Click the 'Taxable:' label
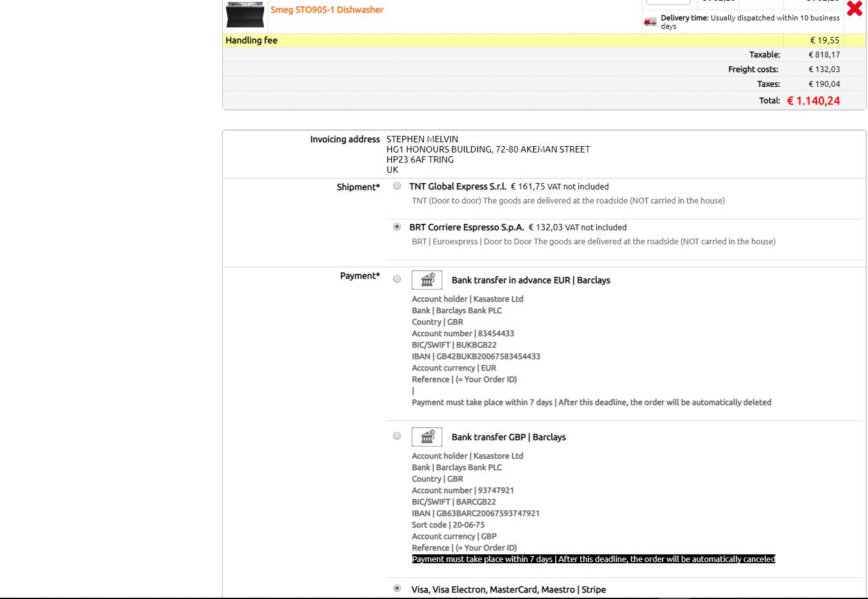 (x=765, y=55)
